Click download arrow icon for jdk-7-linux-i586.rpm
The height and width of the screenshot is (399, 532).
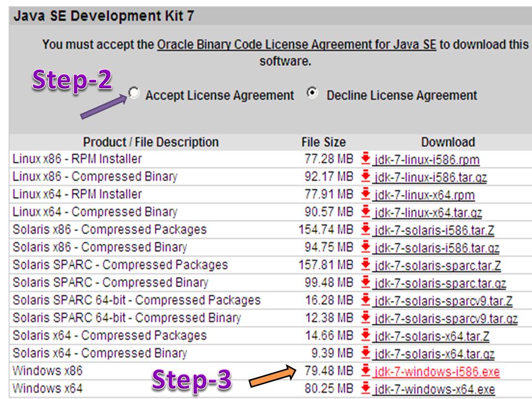coord(365,158)
